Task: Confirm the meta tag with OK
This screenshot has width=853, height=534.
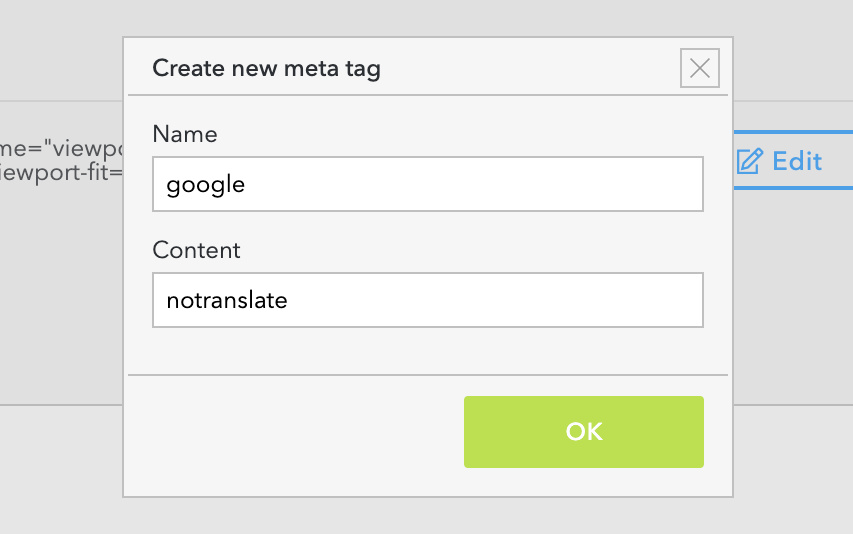Action: tap(584, 432)
